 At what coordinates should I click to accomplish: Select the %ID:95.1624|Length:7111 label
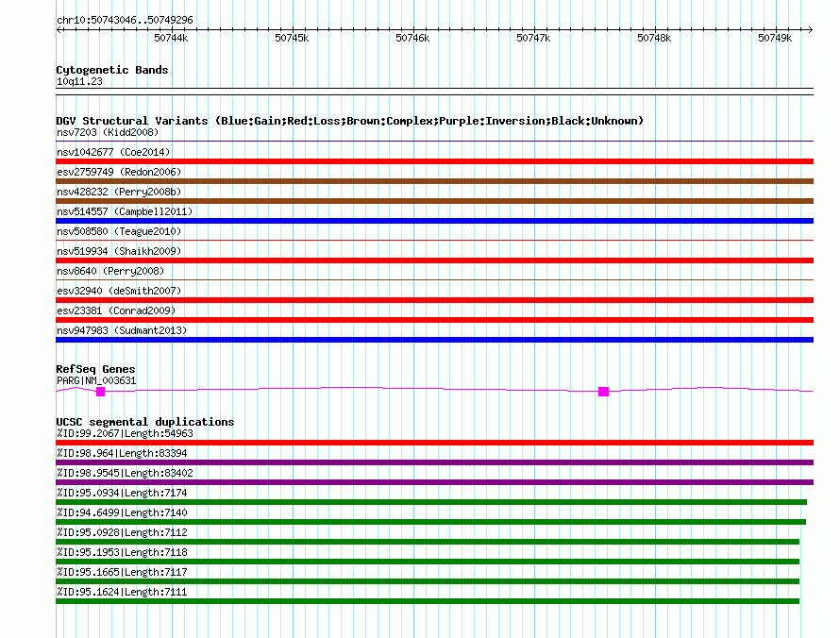click(x=122, y=592)
